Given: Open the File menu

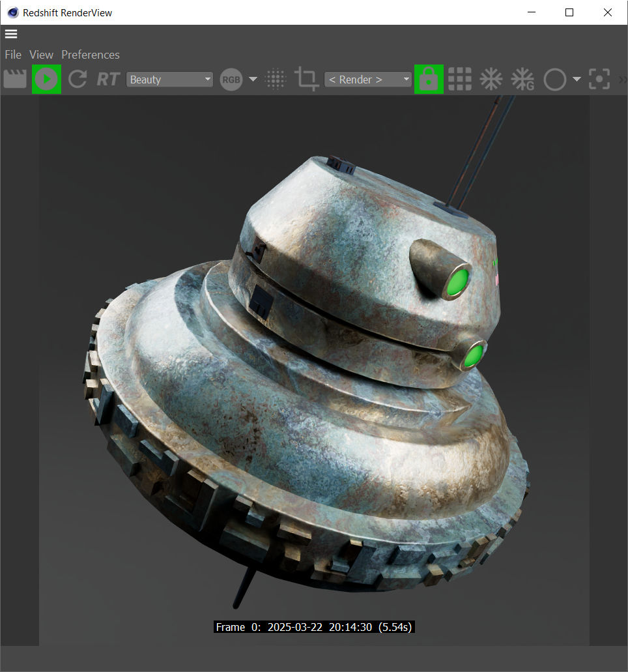Looking at the screenshot, I should pyautogui.click(x=13, y=55).
